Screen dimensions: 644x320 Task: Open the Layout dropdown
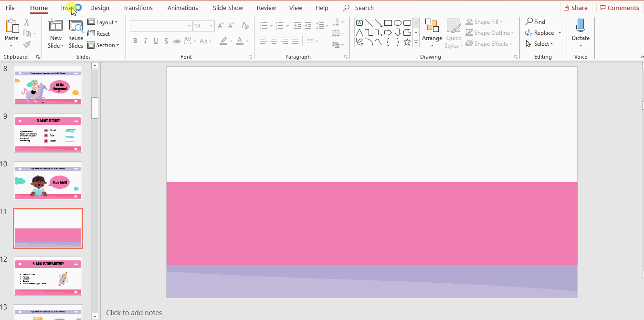104,22
